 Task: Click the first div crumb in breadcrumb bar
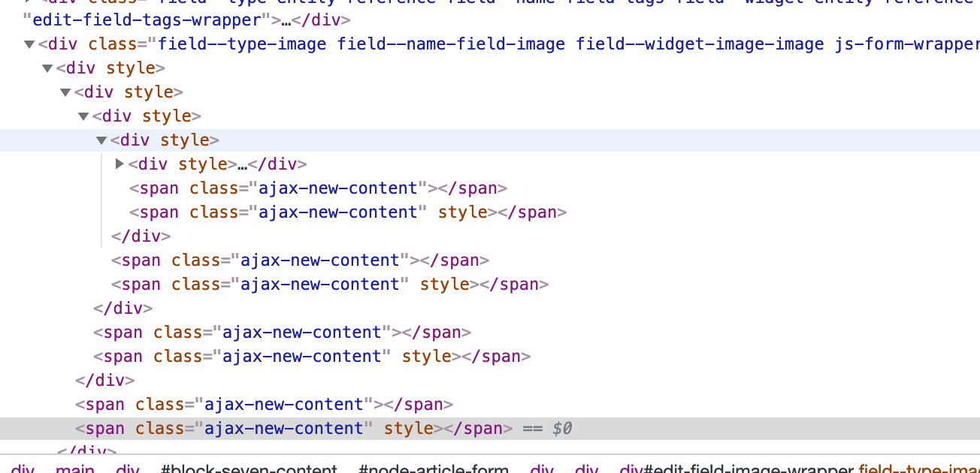[23, 468]
